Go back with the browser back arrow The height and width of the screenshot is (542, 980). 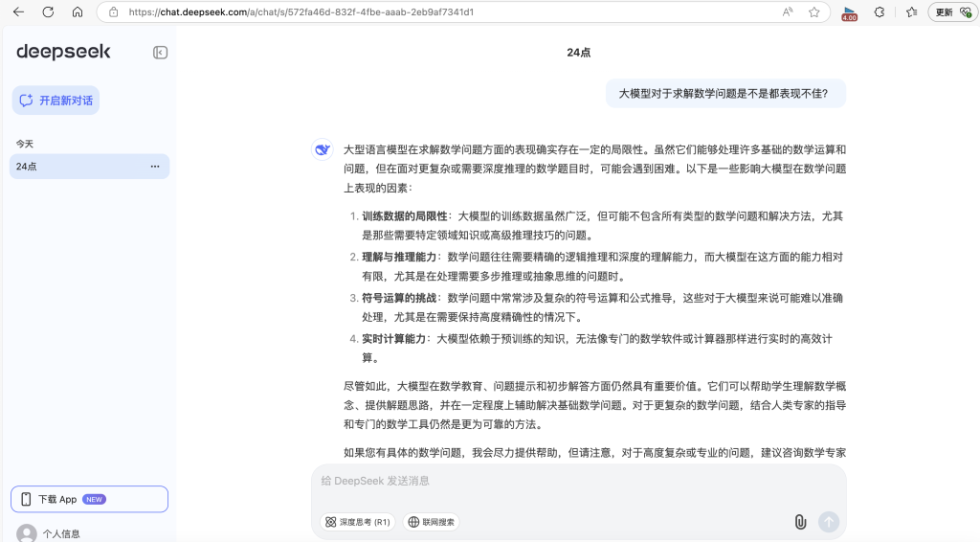(x=19, y=11)
